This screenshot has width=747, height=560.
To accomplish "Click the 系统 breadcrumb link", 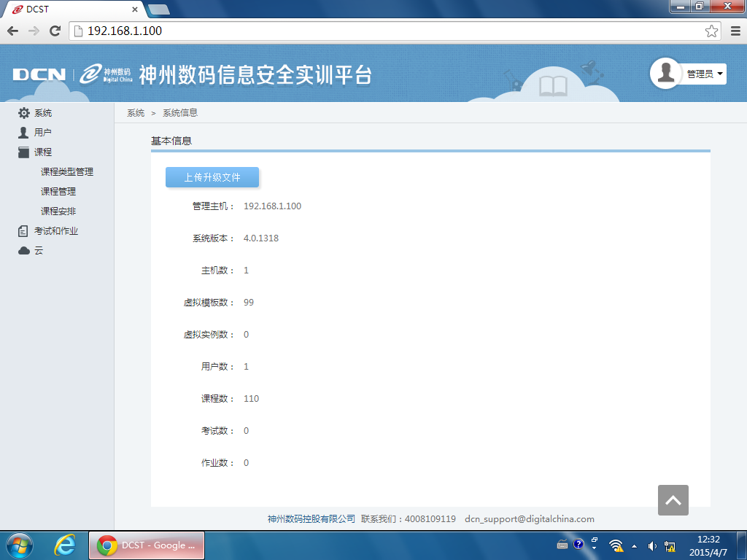I will pyautogui.click(x=136, y=113).
